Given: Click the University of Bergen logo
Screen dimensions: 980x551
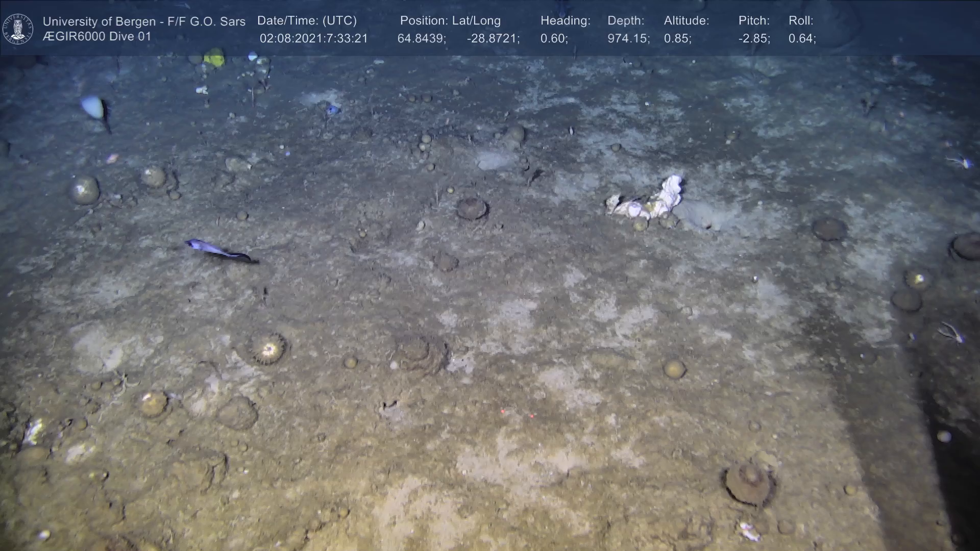Looking at the screenshot, I should [x=18, y=29].
